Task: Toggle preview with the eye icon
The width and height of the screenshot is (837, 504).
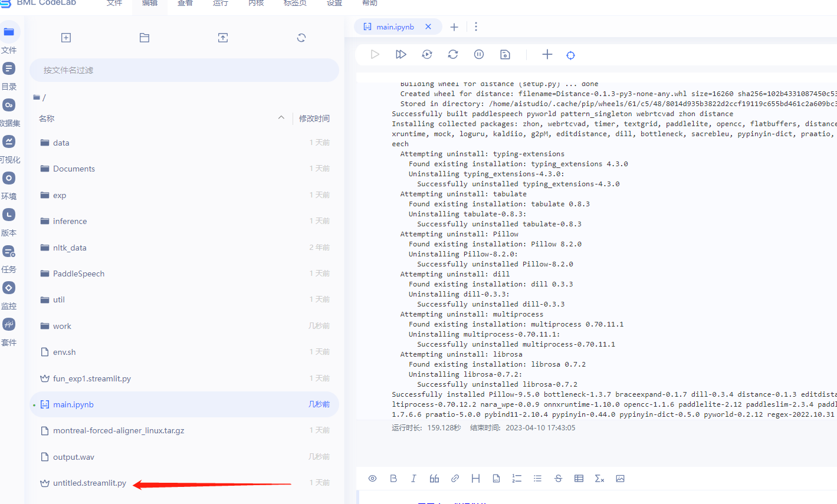Action: tap(373, 478)
